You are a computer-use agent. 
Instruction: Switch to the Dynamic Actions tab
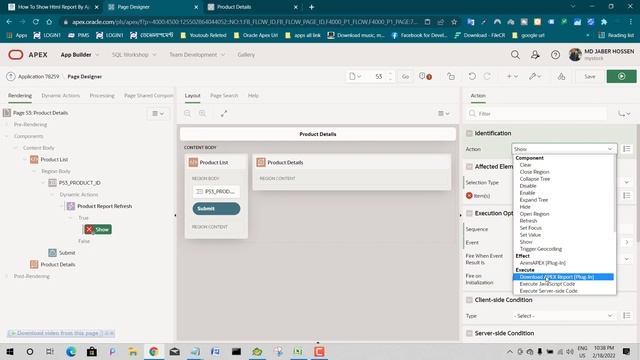[60, 96]
